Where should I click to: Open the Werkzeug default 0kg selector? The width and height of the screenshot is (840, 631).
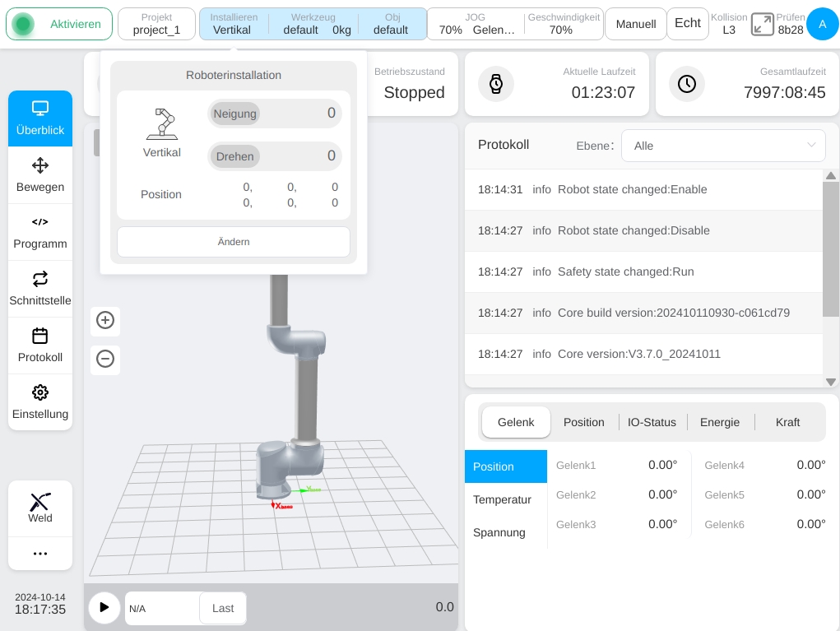(x=313, y=24)
